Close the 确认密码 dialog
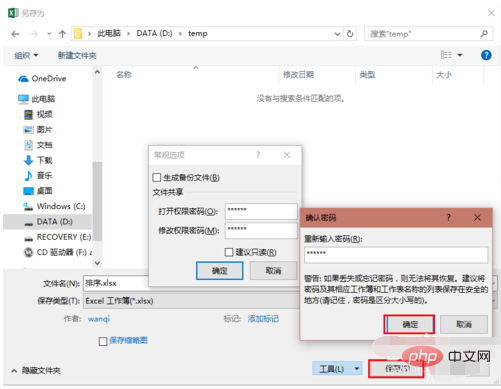The image size is (501, 389). (x=477, y=218)
